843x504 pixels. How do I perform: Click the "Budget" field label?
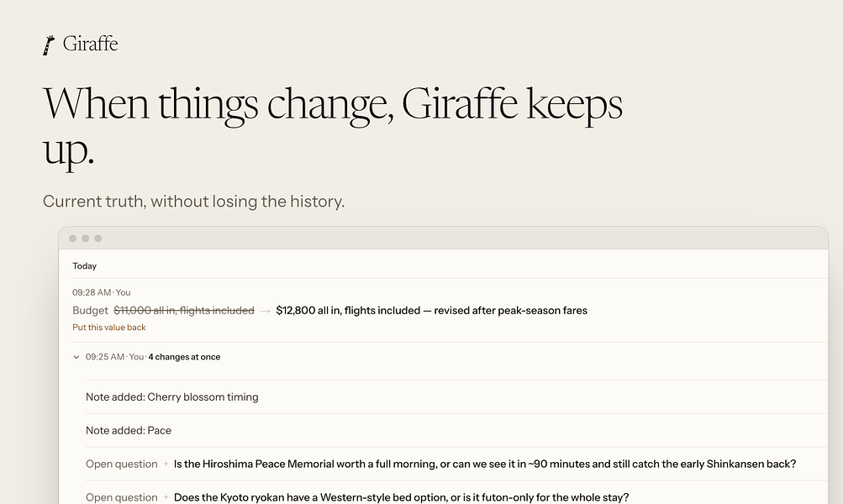(90, 311)
